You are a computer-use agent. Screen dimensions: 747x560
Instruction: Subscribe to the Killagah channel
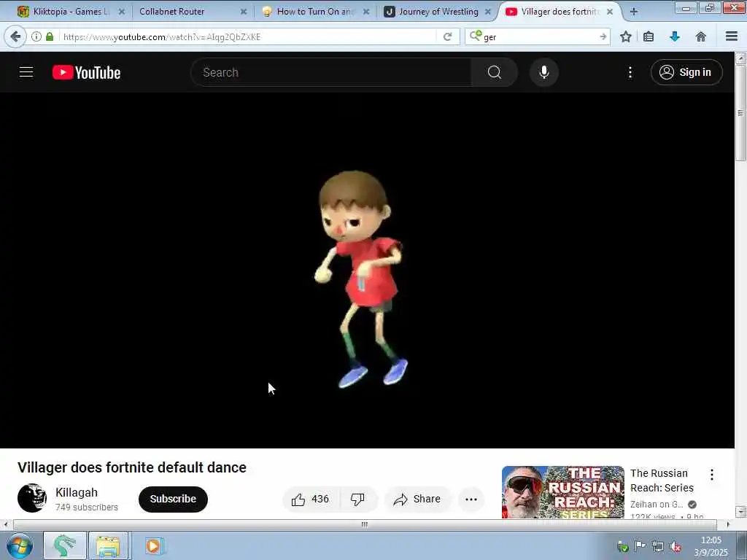(x=173, y=499)
